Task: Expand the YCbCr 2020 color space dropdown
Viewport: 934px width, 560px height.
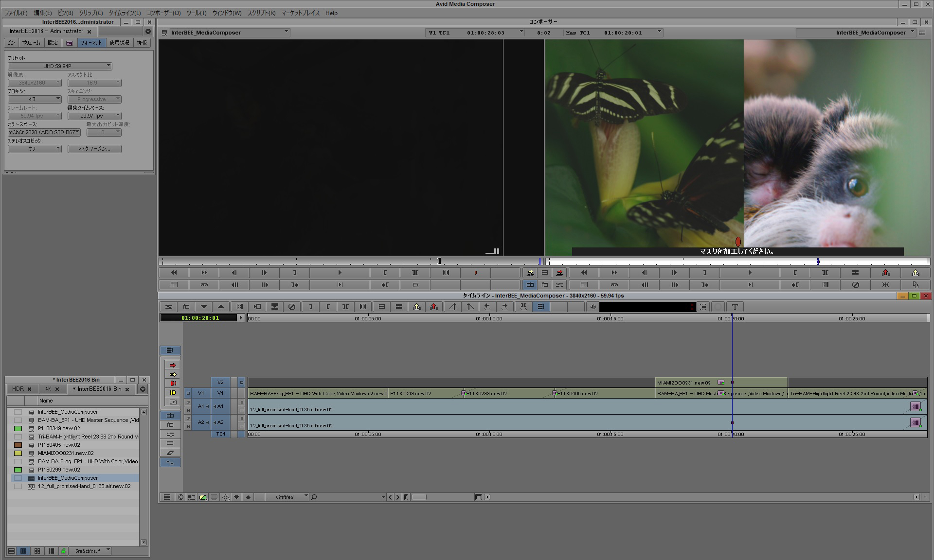Action: (x=44, y=132)
